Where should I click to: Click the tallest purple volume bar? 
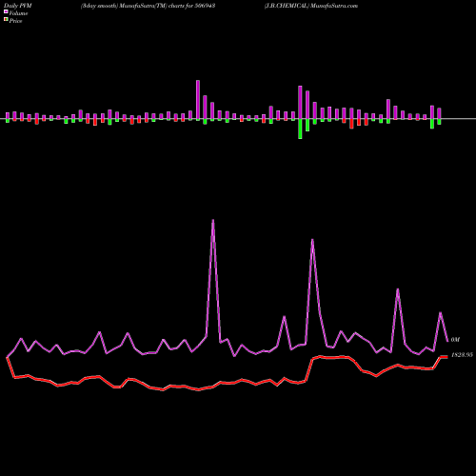tap(198, 100)
